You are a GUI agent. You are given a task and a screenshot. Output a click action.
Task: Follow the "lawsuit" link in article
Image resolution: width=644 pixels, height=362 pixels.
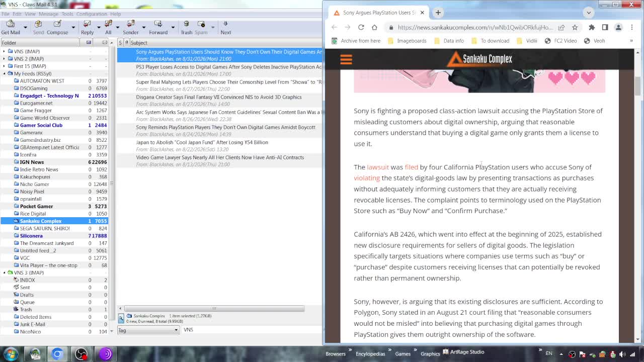[x=378, y=167]
